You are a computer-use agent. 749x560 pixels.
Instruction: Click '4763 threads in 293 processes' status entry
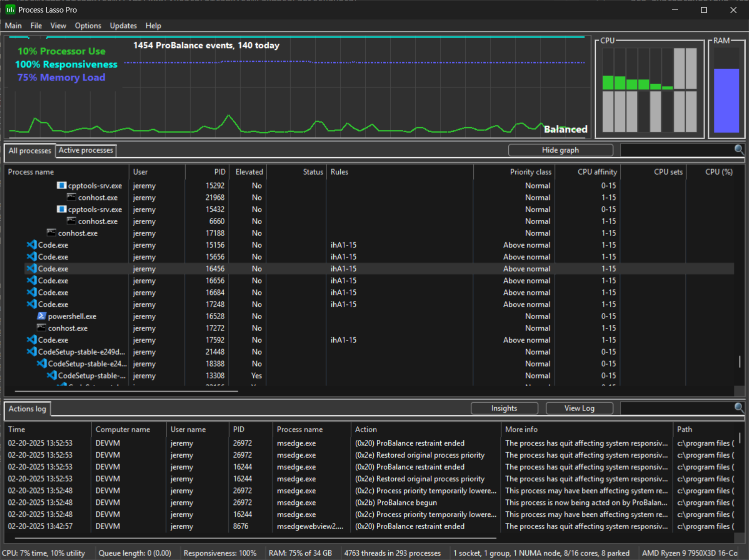(393, 553)
